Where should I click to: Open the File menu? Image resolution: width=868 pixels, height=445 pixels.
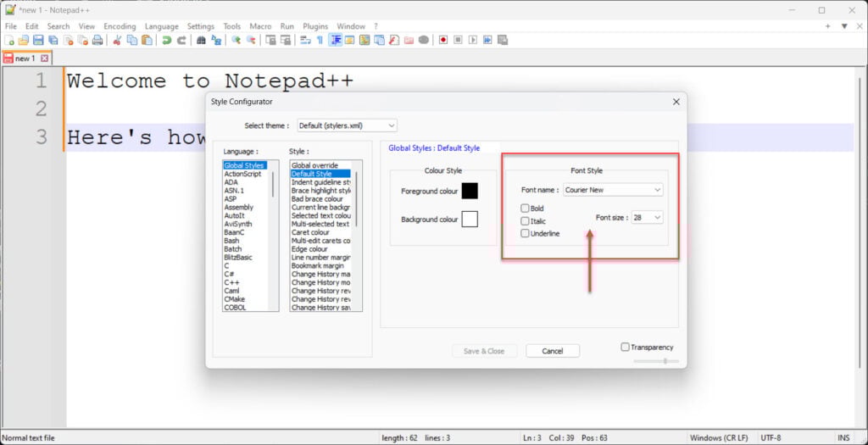tap(10, 26)
